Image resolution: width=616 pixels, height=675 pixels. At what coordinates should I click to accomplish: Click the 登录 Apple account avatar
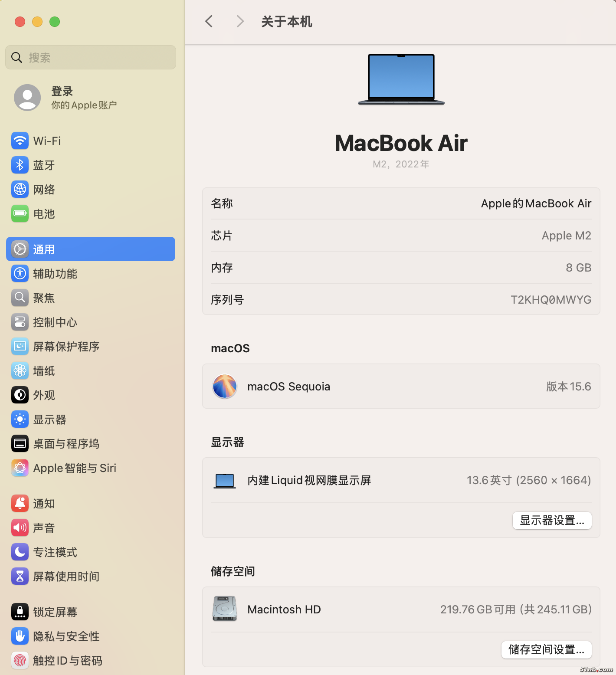(x=27, y=98)
